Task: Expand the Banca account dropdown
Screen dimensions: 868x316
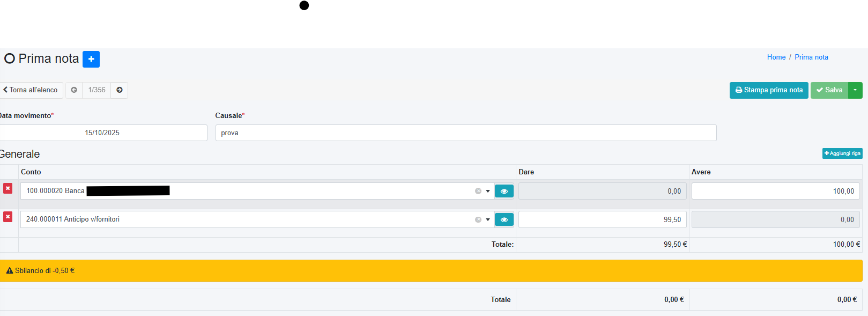Action: (x=488, y=191)
